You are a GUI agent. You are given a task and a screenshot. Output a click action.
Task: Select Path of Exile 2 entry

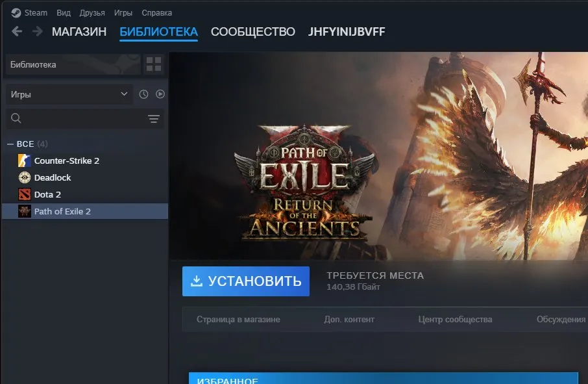[x=85, y=211]
